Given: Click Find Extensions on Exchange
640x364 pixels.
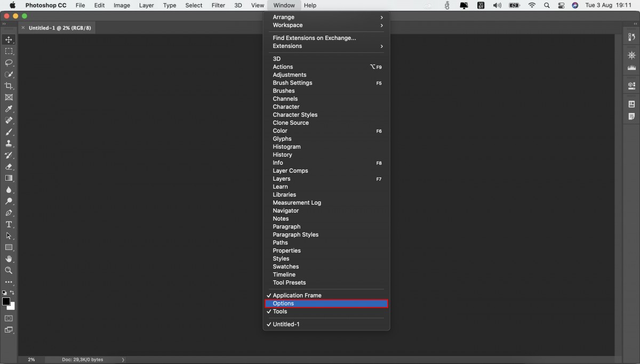Looking at the screenshot, I should coord(326,38).
